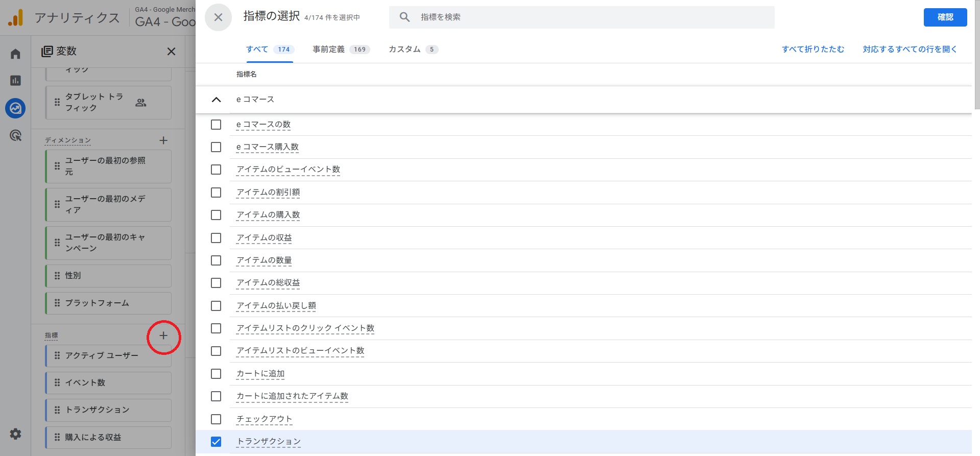Check アイテムの数量 checkbox
This screenshot has height=456, width=980.
pyautogui.click(x=216, y=260)
